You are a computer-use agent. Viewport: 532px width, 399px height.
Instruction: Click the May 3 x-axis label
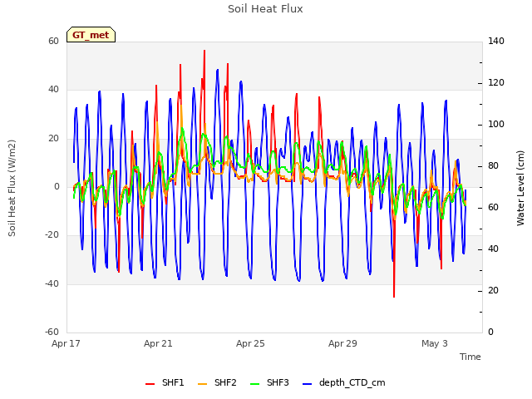click(x=435, y=343)
